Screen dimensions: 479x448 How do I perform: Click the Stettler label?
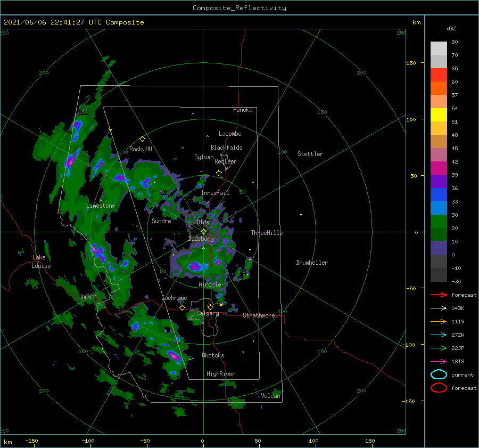[x=310, y=154]
